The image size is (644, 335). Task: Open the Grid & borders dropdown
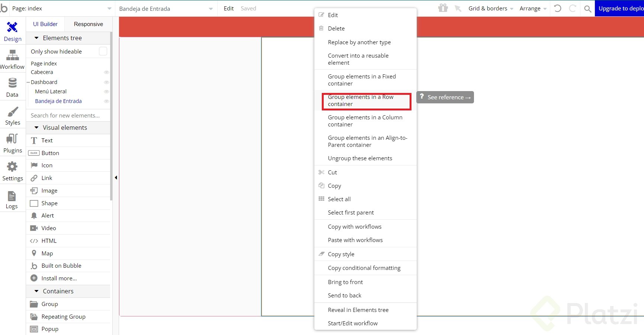click(x=491, y=9)
